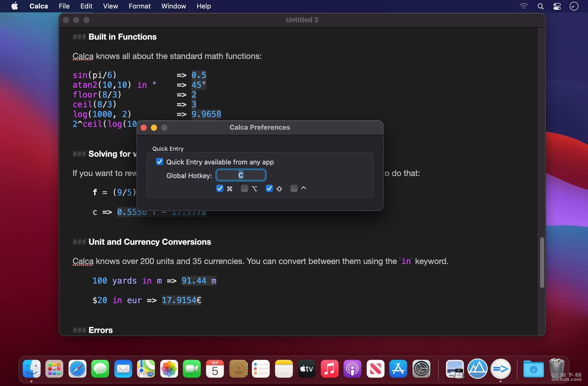Image resolution: width=588 pixels, height=386 pixels.
Task: Open the File menu
Action: tap(64, 6)
